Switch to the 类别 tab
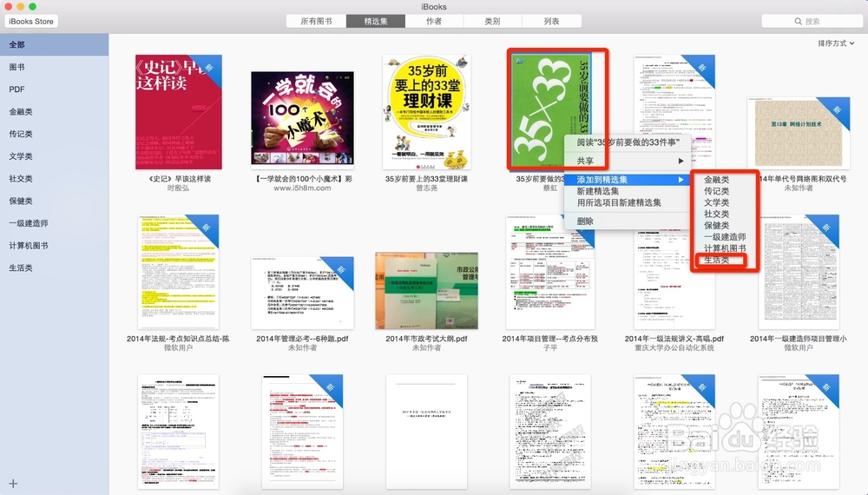868x495 pixels. click(492, 21)
